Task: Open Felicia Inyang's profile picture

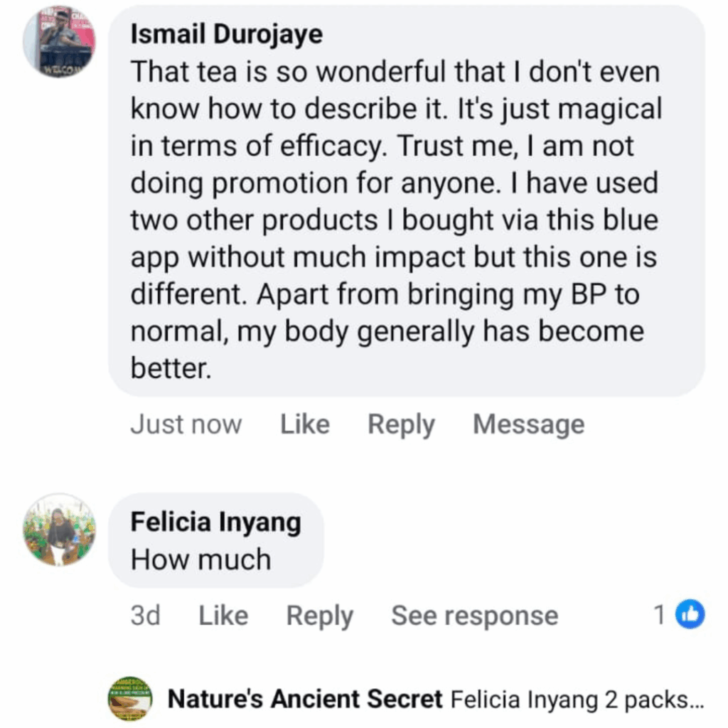Action: (x=59, y=530)
